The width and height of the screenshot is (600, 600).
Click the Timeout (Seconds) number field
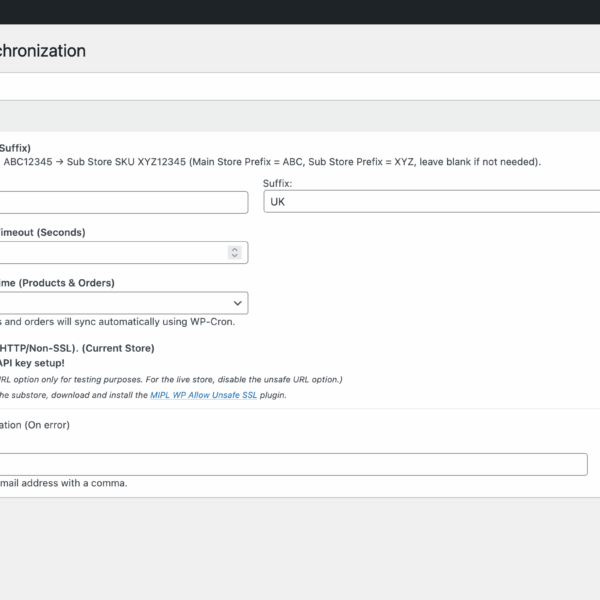pos(124,253)
